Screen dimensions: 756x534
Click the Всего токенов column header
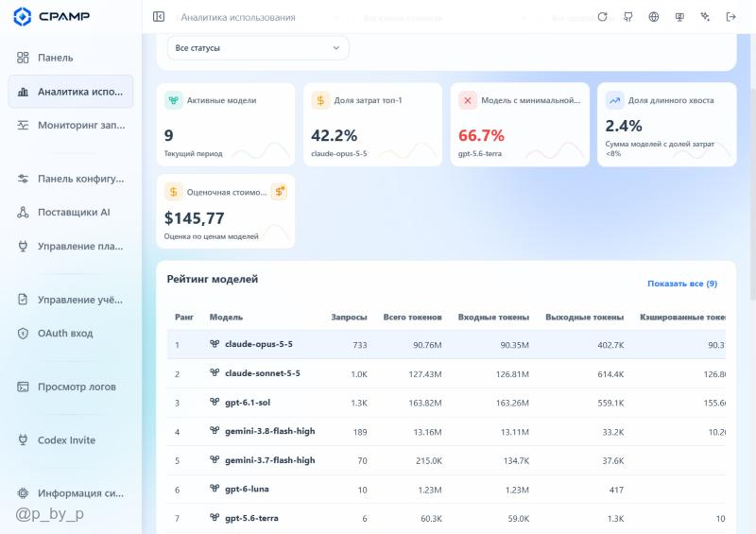click(x=412, y=317)
